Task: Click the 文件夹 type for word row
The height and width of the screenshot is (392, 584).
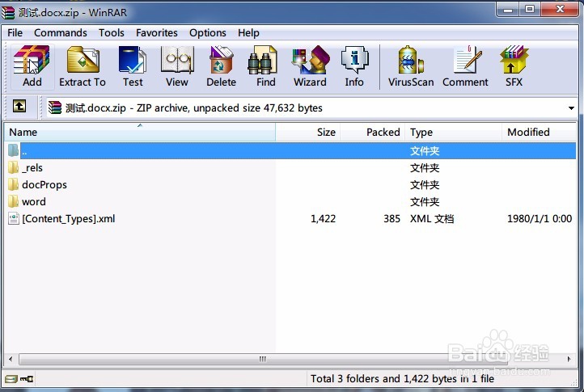Action: [x=425, y=202]
